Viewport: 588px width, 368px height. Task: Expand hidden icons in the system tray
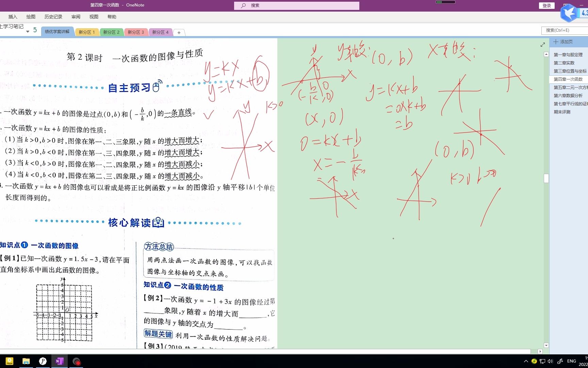526,361
